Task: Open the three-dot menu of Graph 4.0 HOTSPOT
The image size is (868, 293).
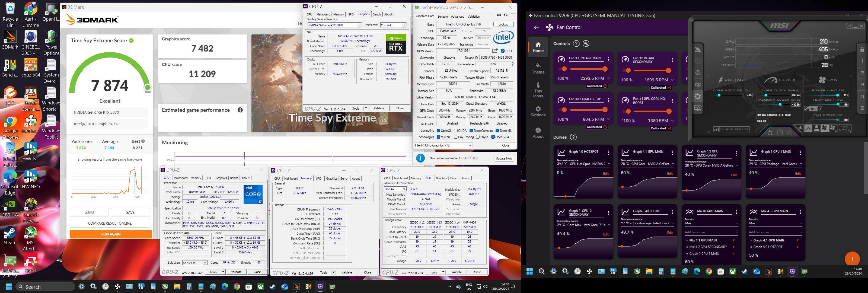Action: click(608, 153)
